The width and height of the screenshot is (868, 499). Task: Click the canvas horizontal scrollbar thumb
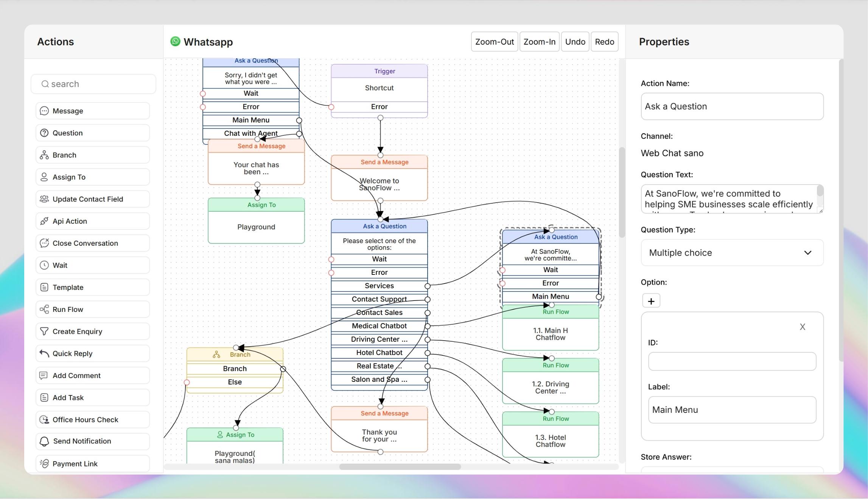[x=400, y=467]
